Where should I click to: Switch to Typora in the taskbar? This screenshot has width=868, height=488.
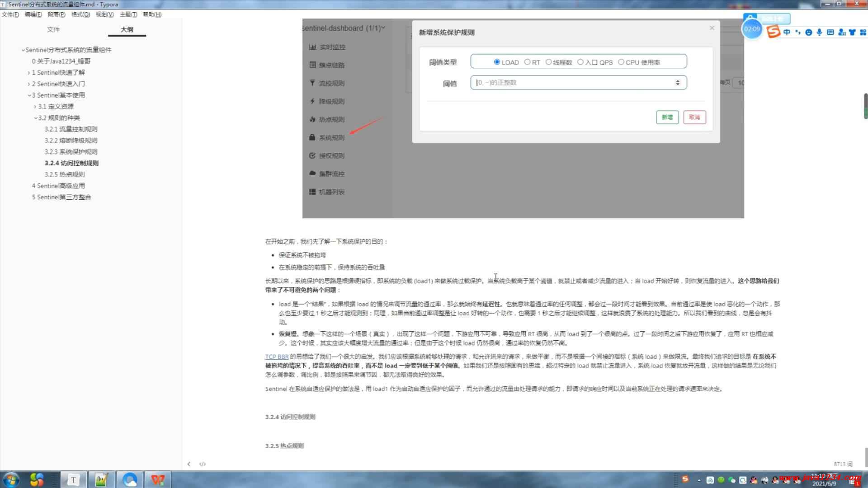click(x=73, y=479)
